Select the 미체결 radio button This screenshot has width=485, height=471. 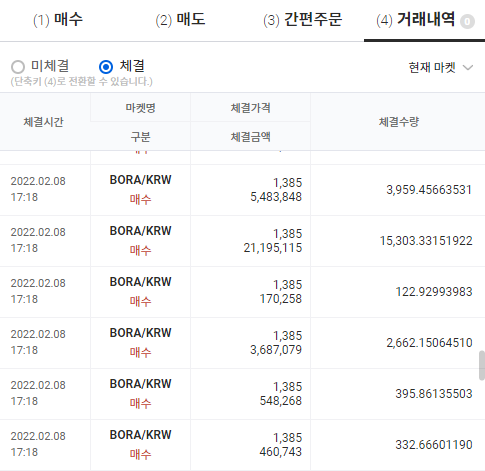tap(18, 67)
